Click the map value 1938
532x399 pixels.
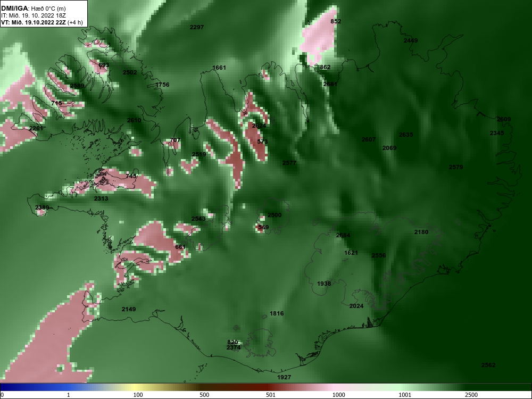(x=323, y=284)
